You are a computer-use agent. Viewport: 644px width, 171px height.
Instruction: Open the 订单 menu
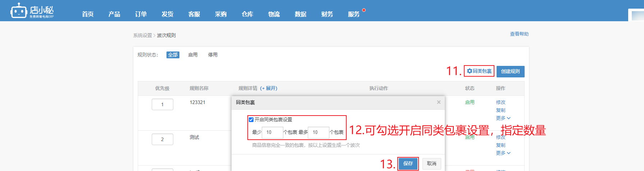pyautogui.click(x=141, y=14)
